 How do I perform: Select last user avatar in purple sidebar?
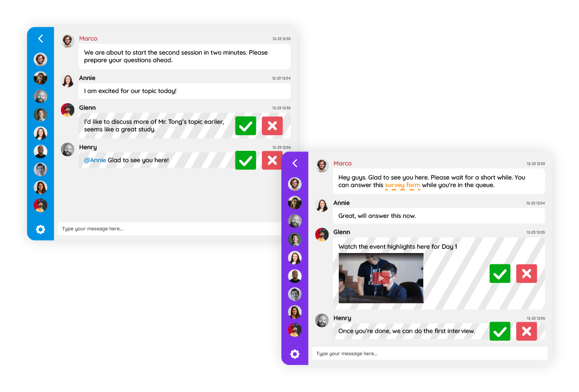295,330
